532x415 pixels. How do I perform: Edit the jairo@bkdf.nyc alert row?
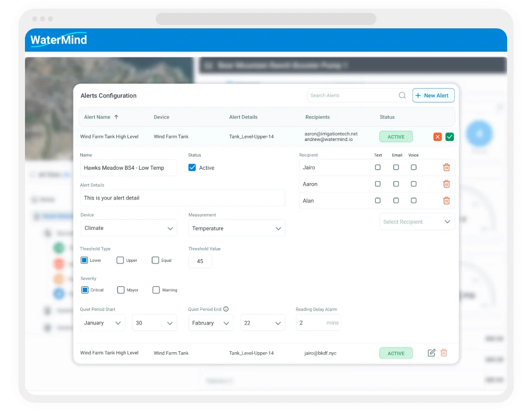(431, 353)
